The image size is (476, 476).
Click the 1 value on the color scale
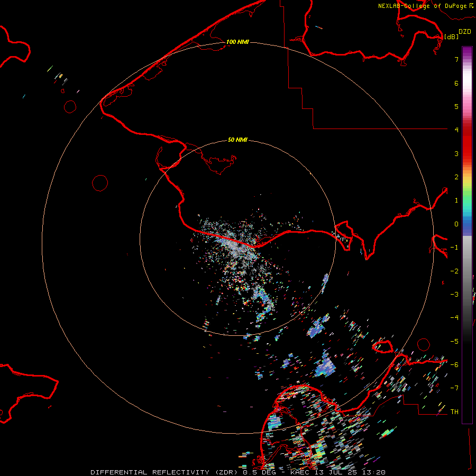456,200
